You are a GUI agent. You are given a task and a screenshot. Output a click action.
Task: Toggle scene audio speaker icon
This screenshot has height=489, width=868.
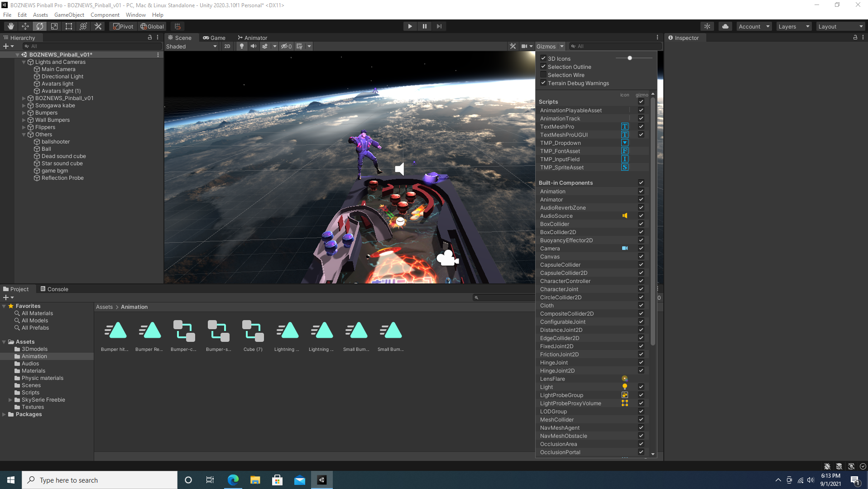pyautogui.click(x=254, y=46)
